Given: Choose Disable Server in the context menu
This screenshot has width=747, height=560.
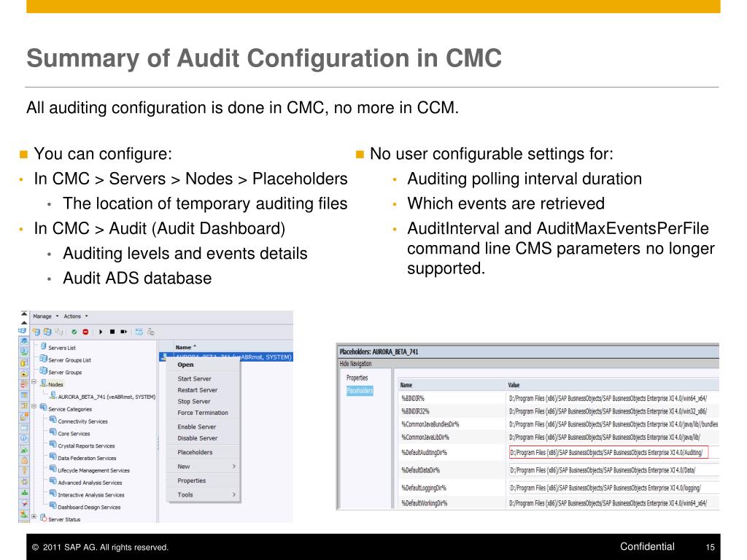Looking at the screenshot, I should coord(197,438).
